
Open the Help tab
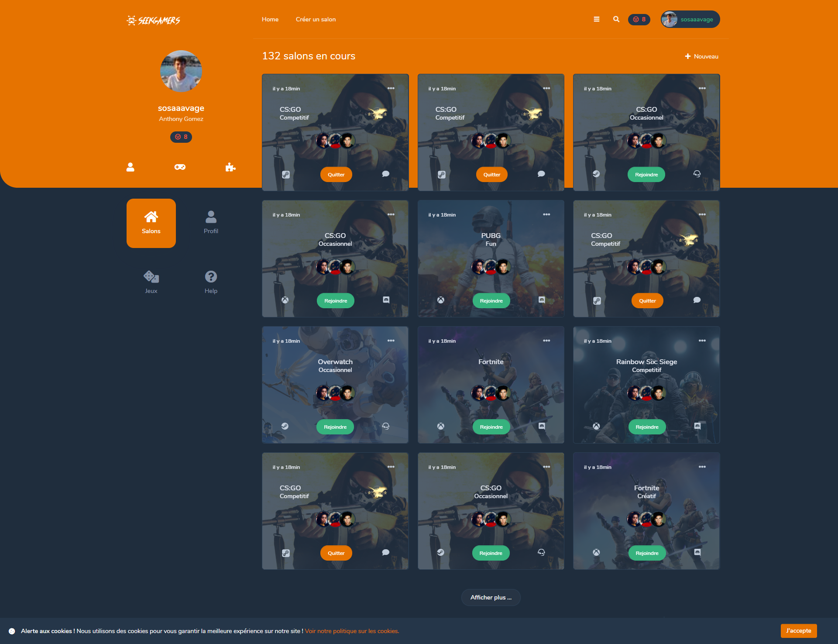click(211, 283)
